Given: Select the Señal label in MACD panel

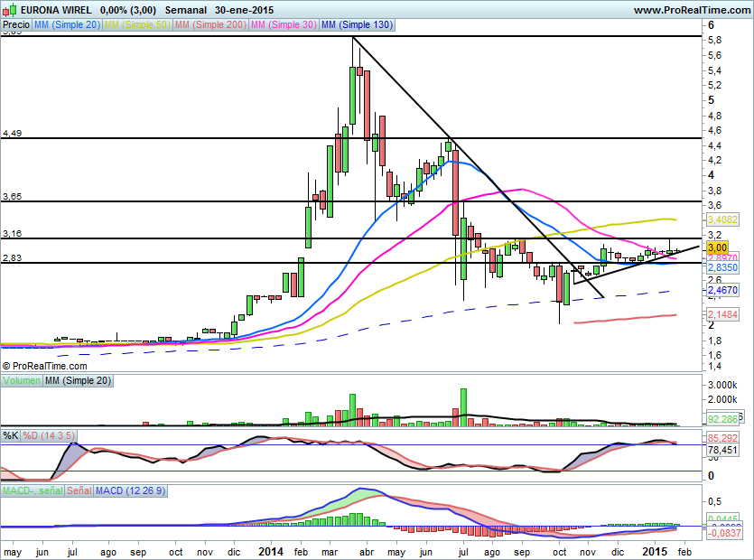Looking at the screenshot, I should pyautogui.click(x=79, y=490).
